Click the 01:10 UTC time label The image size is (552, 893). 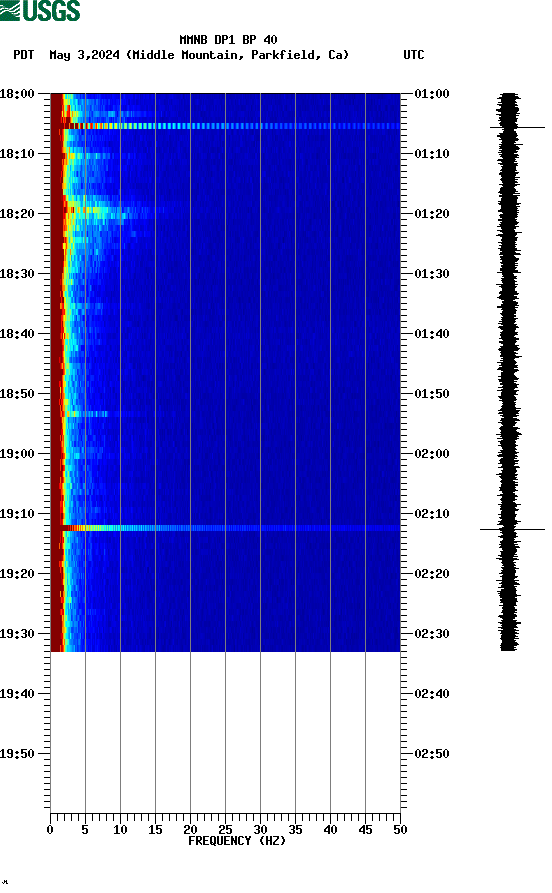tap(432, 154)
